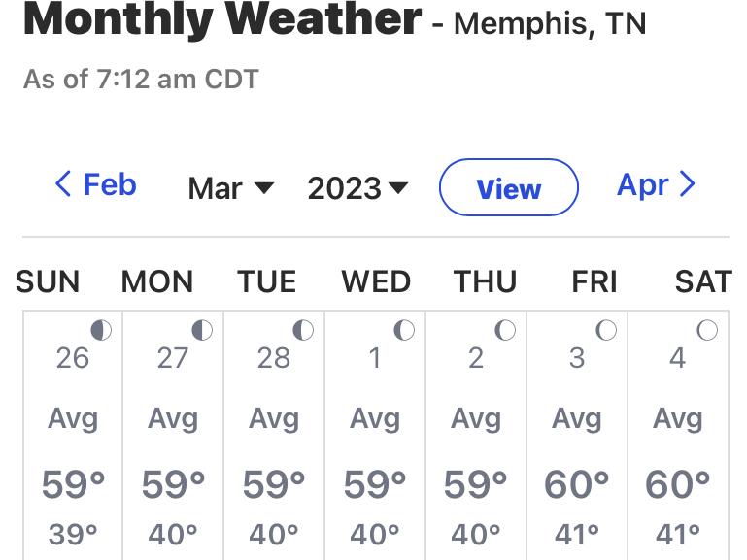Click the View button
The width and height of the screenshot is (747, 560).
[509, 187]
